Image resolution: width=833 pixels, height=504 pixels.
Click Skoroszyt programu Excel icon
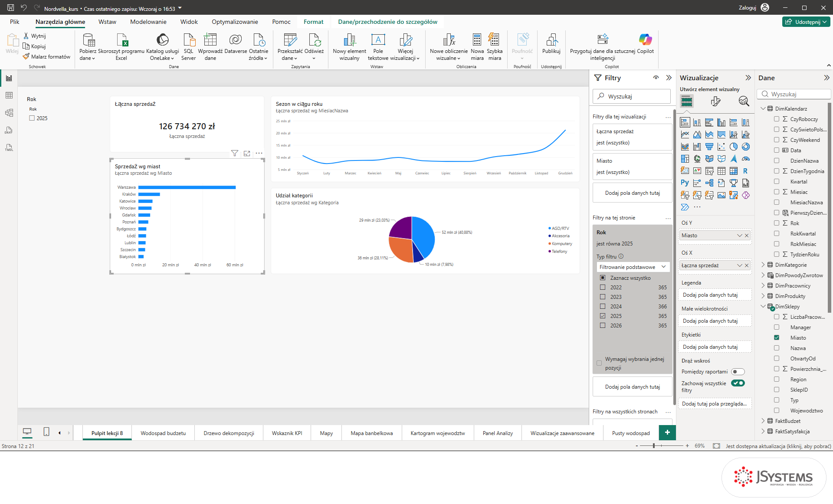click(121, 40)
